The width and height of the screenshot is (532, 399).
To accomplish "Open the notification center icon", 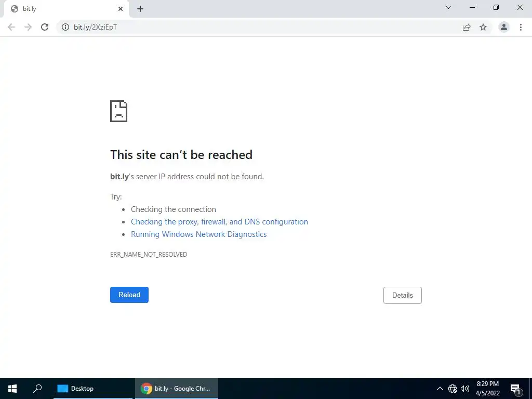I will point(516,389).
